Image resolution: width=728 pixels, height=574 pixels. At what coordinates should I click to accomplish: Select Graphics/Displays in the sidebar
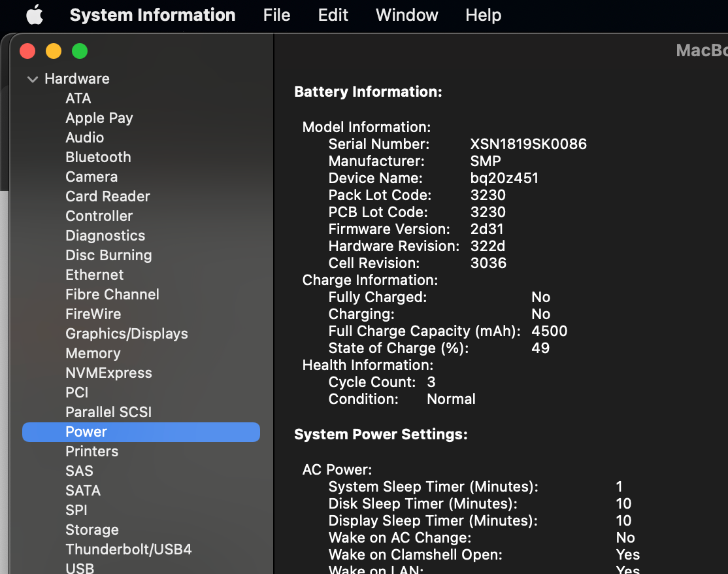[126, 333]
